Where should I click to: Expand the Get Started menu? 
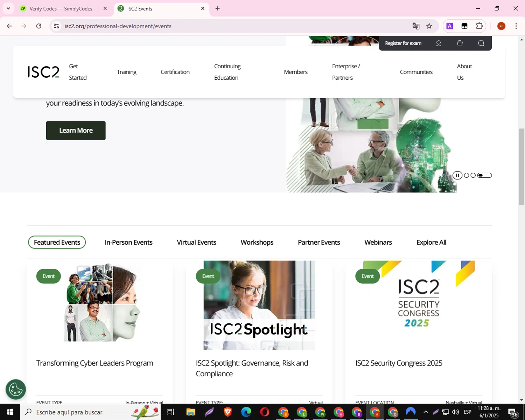(x=78, y=72)
